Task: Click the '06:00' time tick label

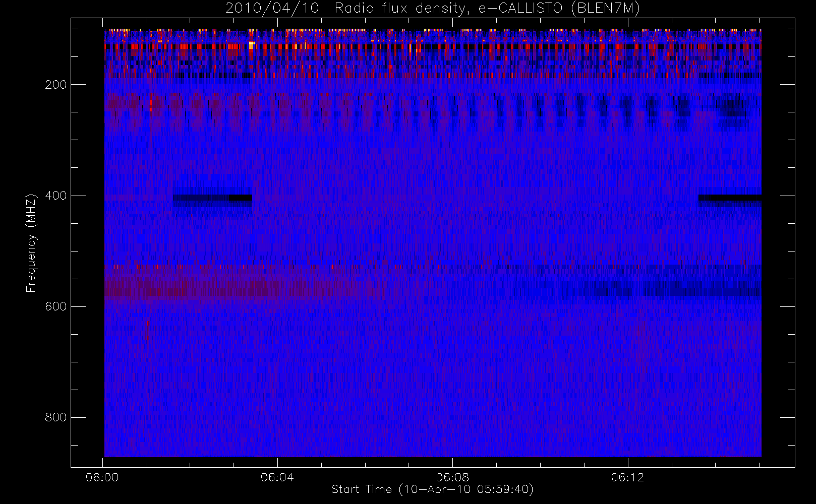Action: pos(102,477)
